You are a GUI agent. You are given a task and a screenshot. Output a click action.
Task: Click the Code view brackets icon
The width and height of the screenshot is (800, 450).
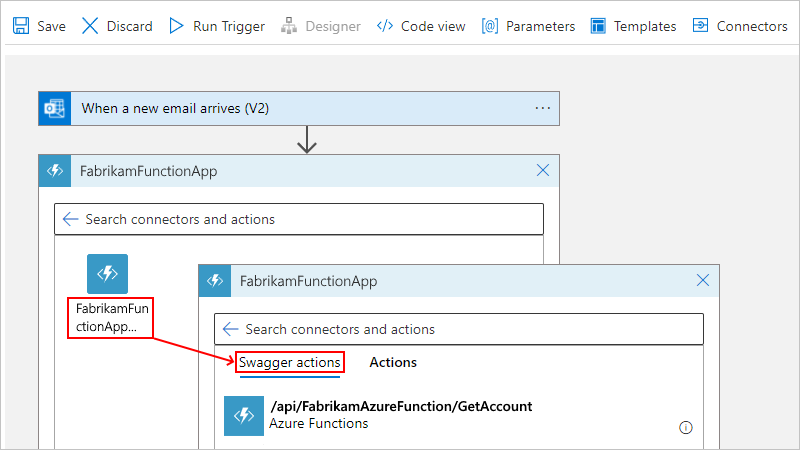point(385,26)
